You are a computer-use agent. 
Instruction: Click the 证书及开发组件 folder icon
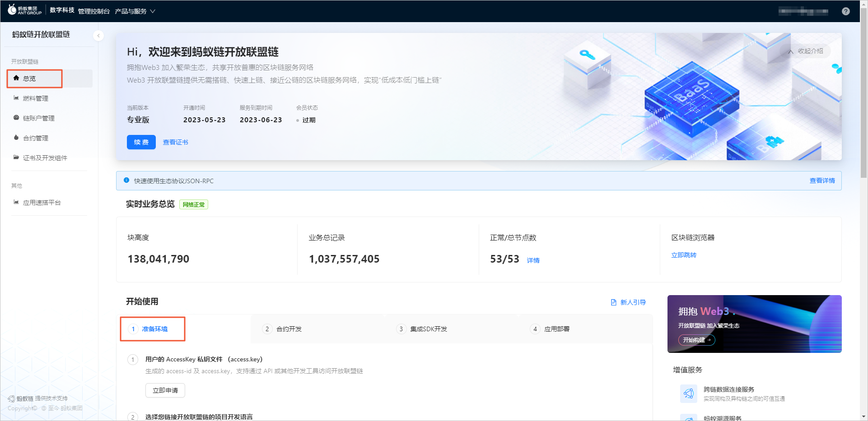click(16, 157)
